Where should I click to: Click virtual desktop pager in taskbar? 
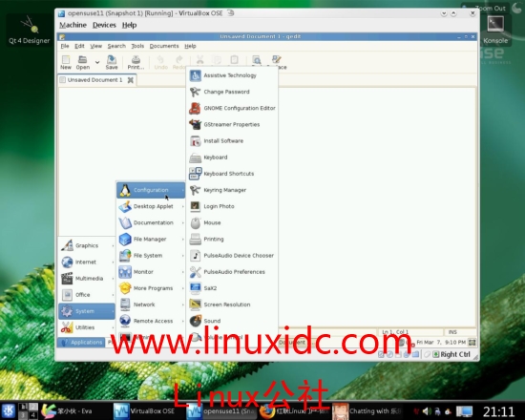(x=28, y=411)
